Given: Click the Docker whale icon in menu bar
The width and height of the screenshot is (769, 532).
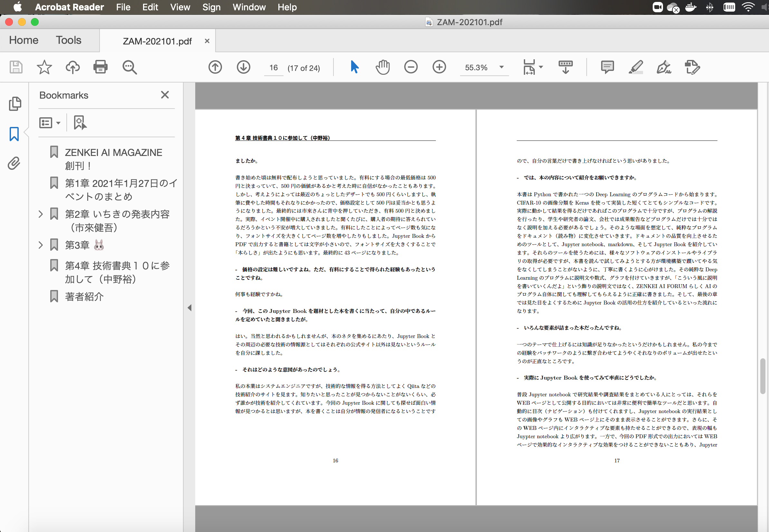Looking at the screenshot, I should click(691, 7).
